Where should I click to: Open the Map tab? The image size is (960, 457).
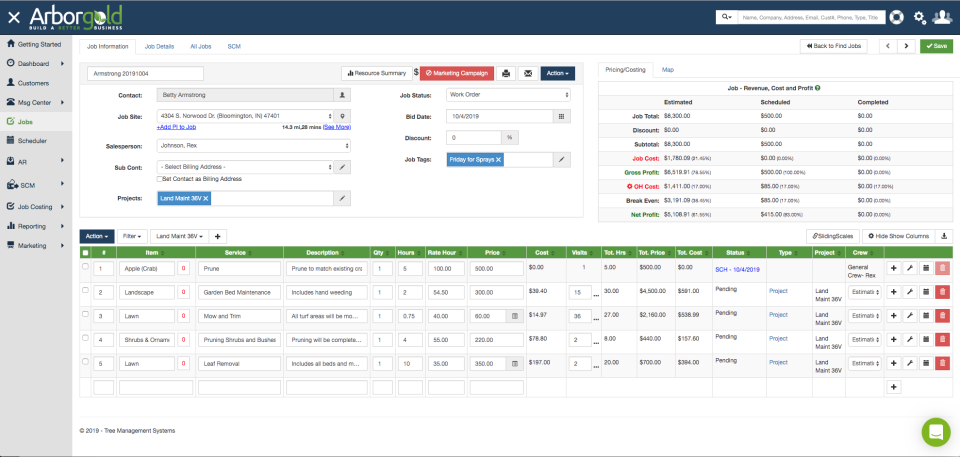click(667, 70)
